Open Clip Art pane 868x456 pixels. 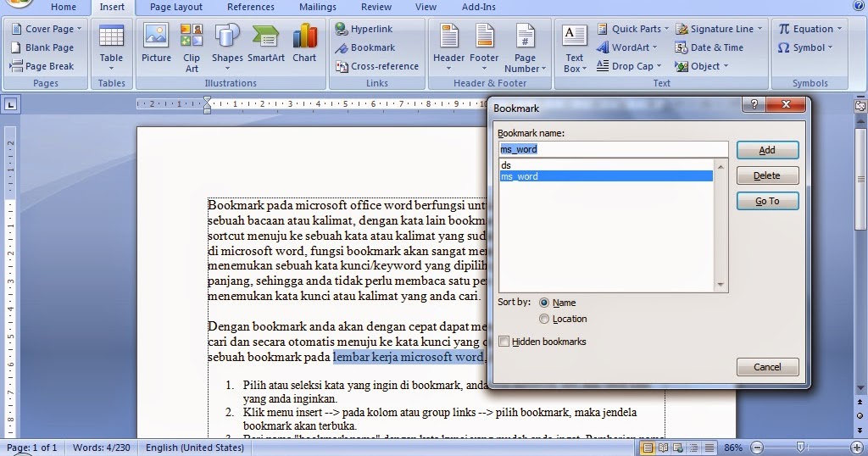pos(192,47)
